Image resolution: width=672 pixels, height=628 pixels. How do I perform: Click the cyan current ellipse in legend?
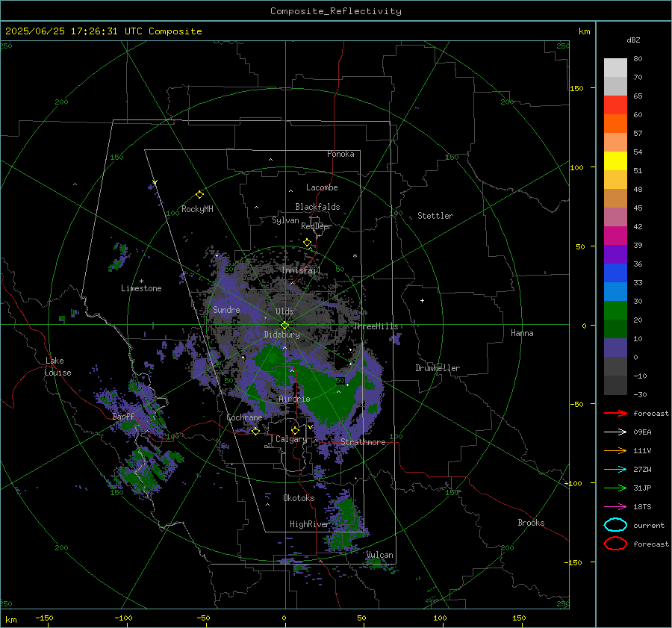615,525
